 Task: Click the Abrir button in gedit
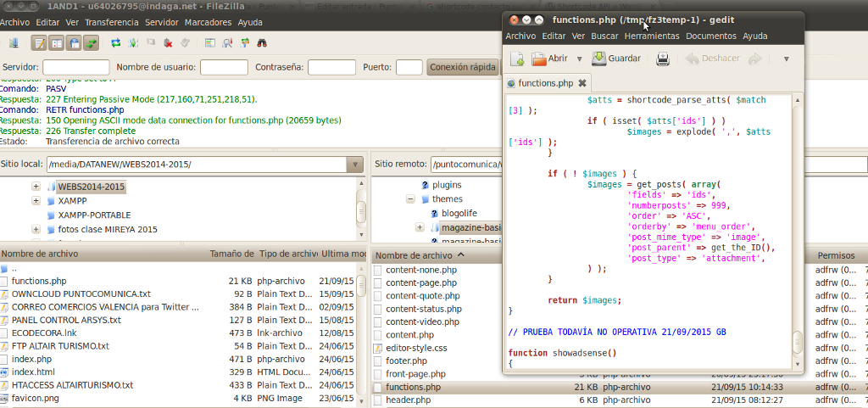tap(549, 59)
